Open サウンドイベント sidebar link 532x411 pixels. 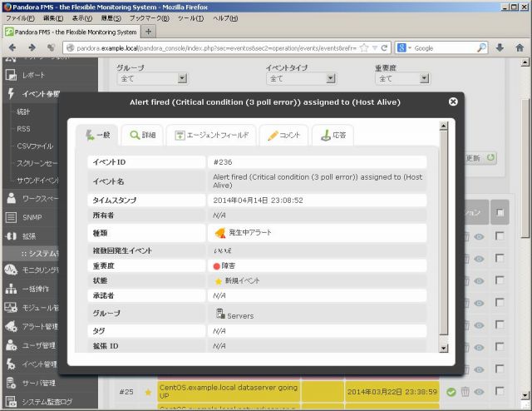tap(37, 180)
